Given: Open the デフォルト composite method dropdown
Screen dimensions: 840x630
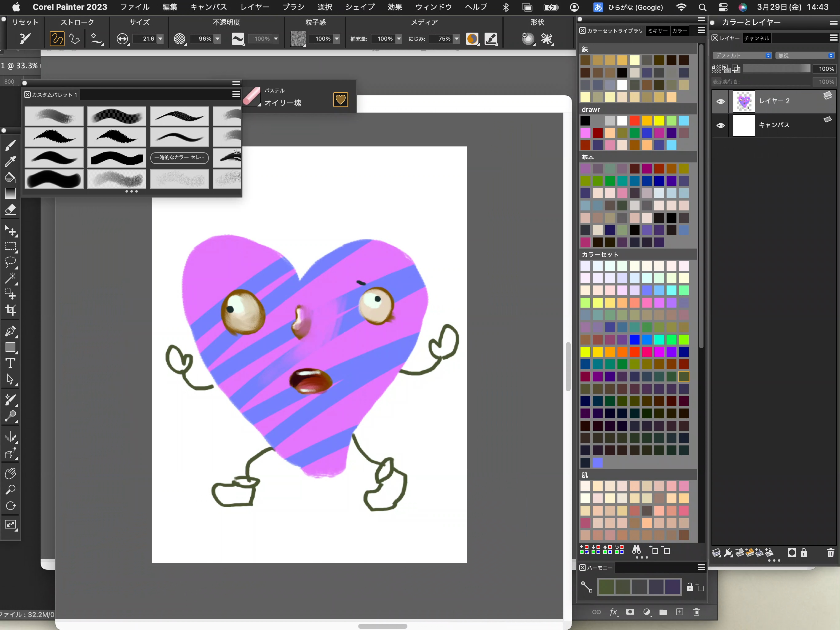Looking at the screenshot, I should (742, 55).
